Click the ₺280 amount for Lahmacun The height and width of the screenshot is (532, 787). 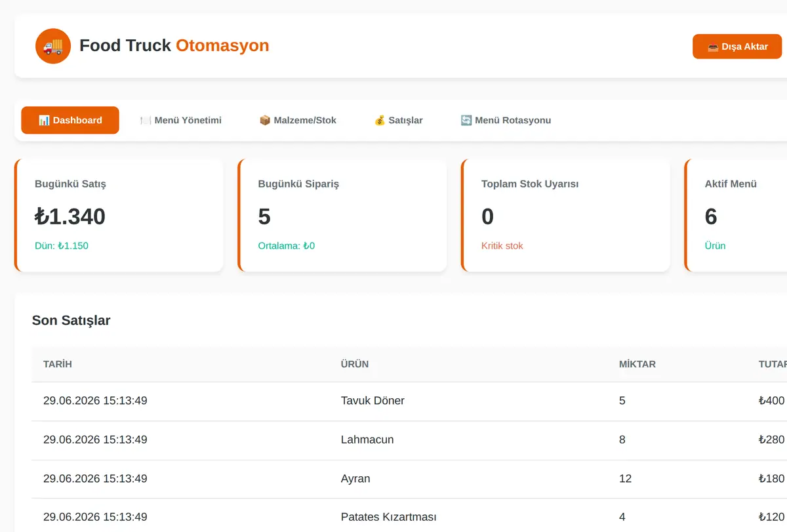pyautogui.click(x=771, y=440)
